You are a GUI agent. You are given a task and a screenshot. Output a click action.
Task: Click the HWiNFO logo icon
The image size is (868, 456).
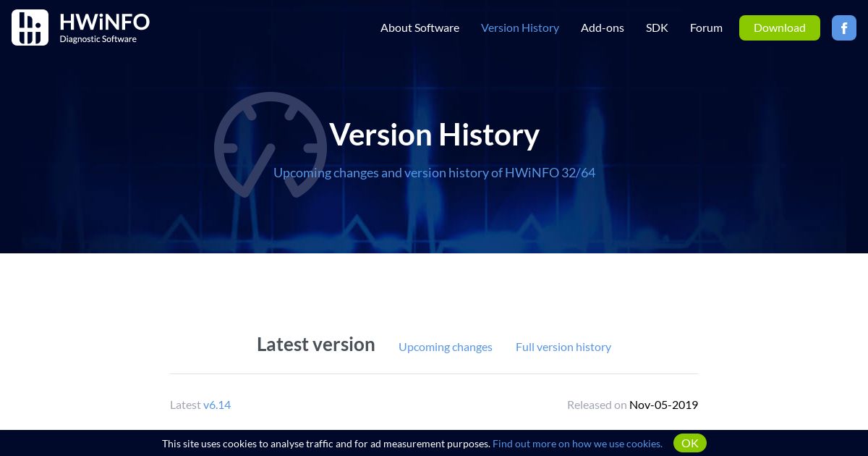[30, 28]
